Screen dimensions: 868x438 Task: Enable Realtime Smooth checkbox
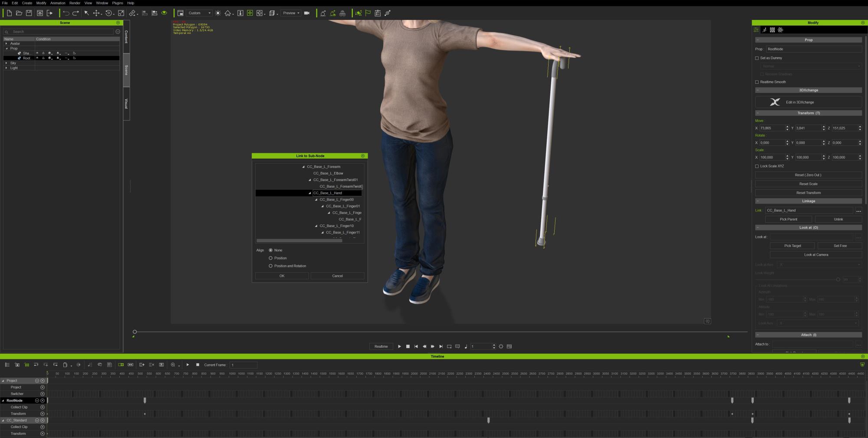757,82
